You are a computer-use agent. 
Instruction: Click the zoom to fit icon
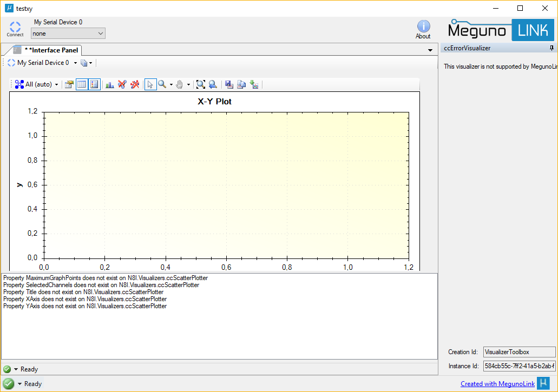pyautogui.click(x=201, y=84)
